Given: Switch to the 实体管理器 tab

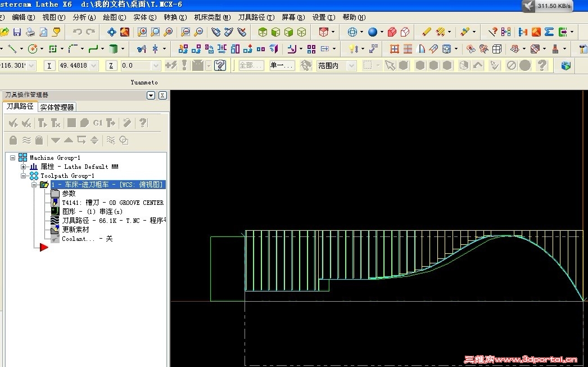Looking at the screenshot, I should pyautogui.click(x=57, y=107).
